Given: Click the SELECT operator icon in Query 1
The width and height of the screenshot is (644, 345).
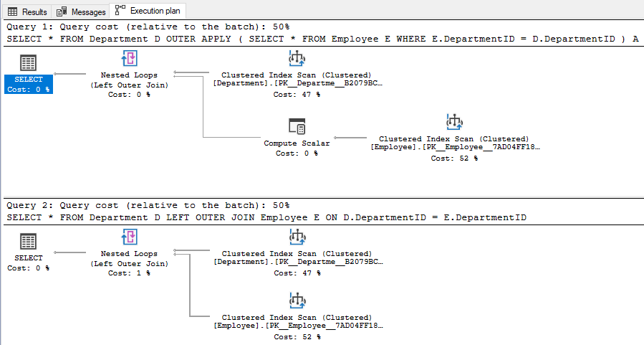Looking at the screenshot, I should 29,63.
